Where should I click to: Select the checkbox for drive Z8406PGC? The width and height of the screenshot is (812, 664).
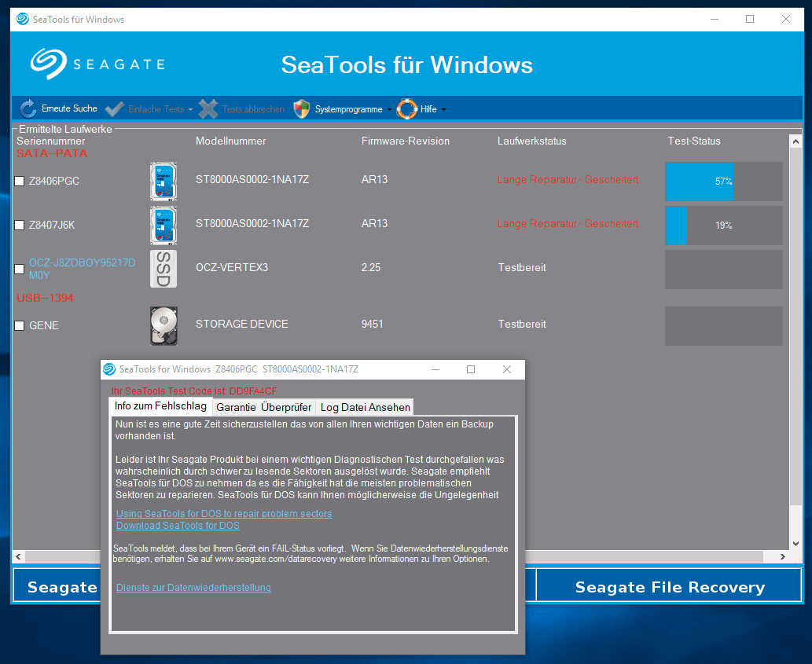point(19,182)
